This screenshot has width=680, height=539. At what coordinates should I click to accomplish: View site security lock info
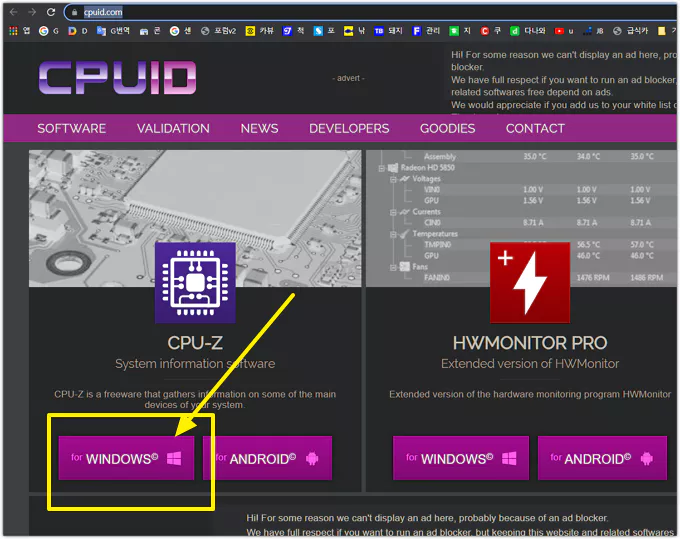(x=75, y=12)
